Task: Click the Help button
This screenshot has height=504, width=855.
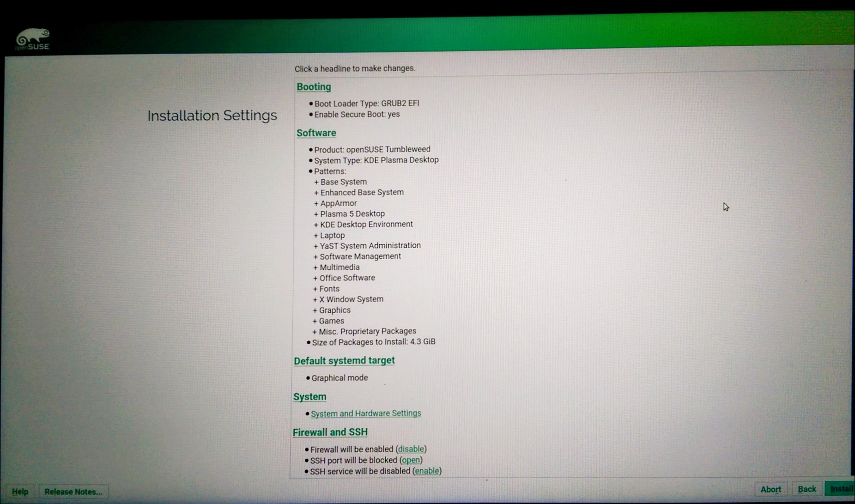Action: point(20,492)
